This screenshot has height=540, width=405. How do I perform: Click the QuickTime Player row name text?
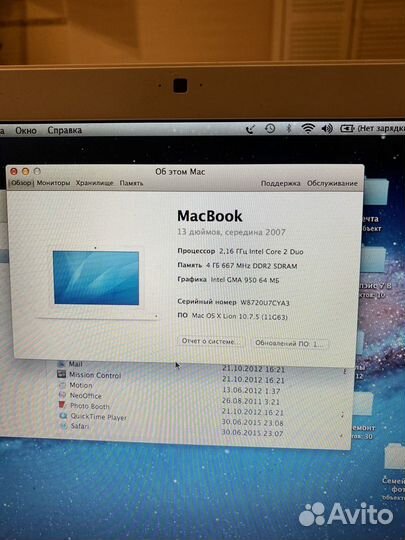[x=98, y=417]
